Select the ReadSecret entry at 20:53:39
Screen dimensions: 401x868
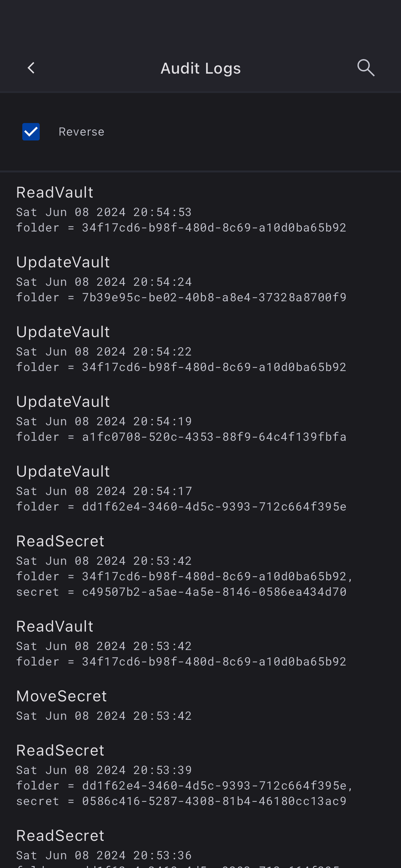(x=200, y=775)
